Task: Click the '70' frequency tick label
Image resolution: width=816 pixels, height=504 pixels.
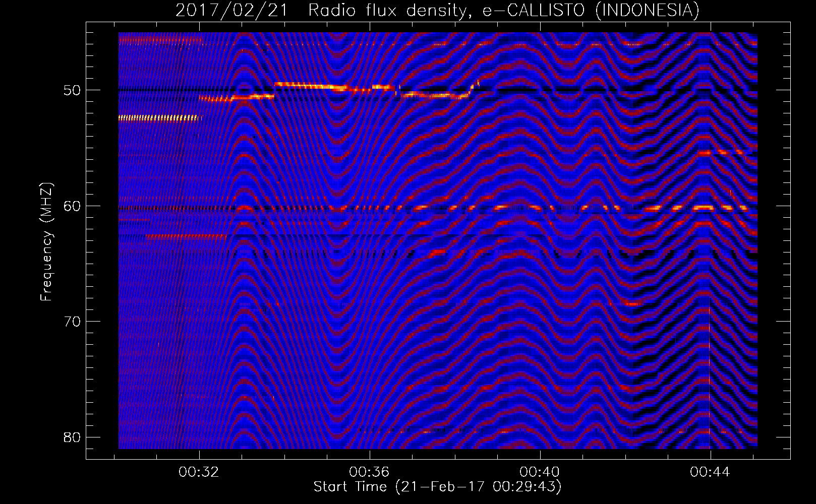Action: click(72, 322)
